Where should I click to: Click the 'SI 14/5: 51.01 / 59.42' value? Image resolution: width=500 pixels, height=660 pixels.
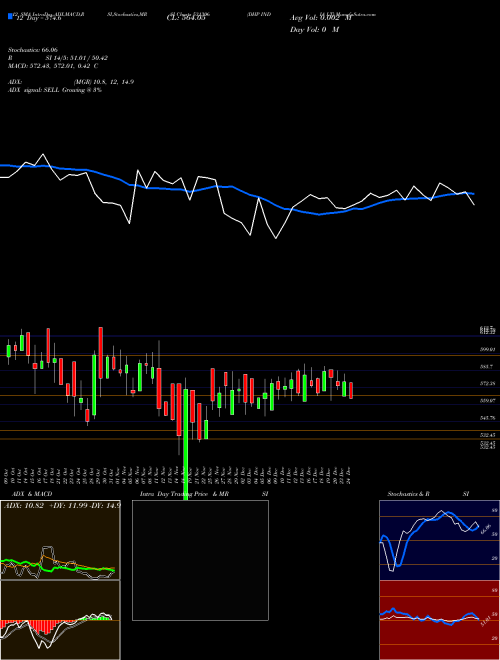pyautogui.click(x=77, y=58)
